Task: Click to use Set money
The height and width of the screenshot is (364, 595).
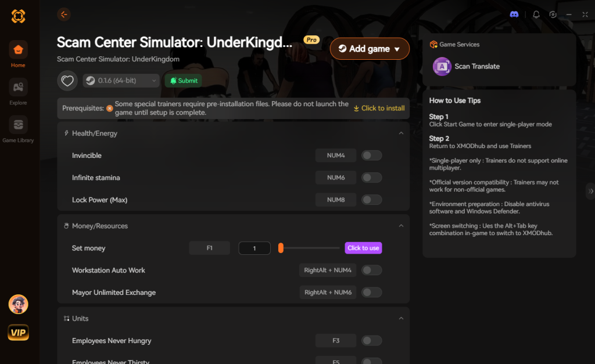Action: point(363,248)
